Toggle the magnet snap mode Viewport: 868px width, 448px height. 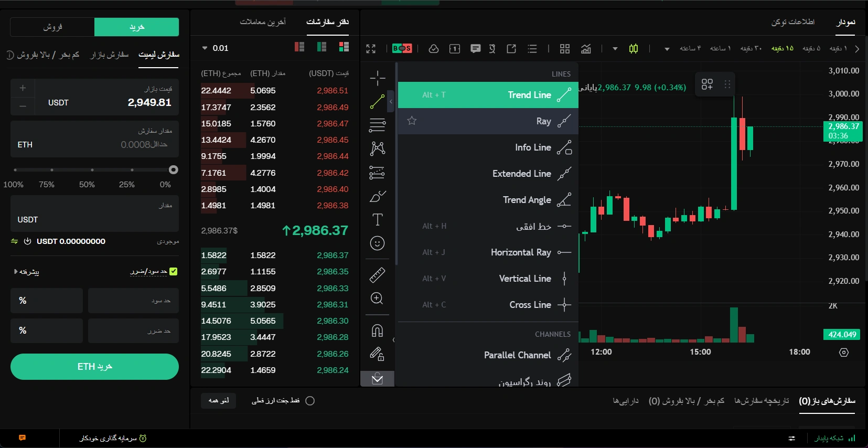pos(377,330)
